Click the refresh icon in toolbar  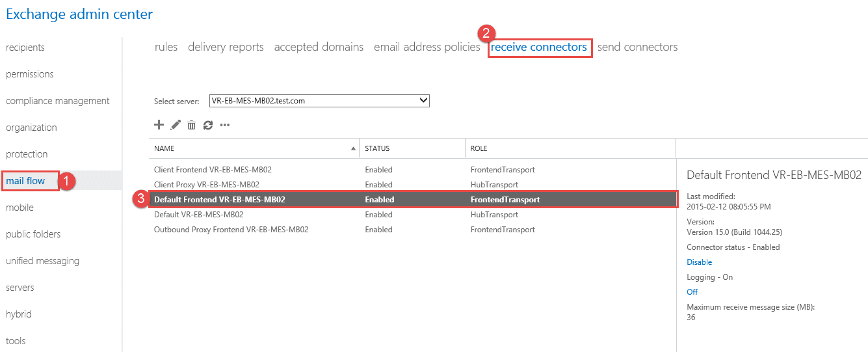tap(208, 125)
